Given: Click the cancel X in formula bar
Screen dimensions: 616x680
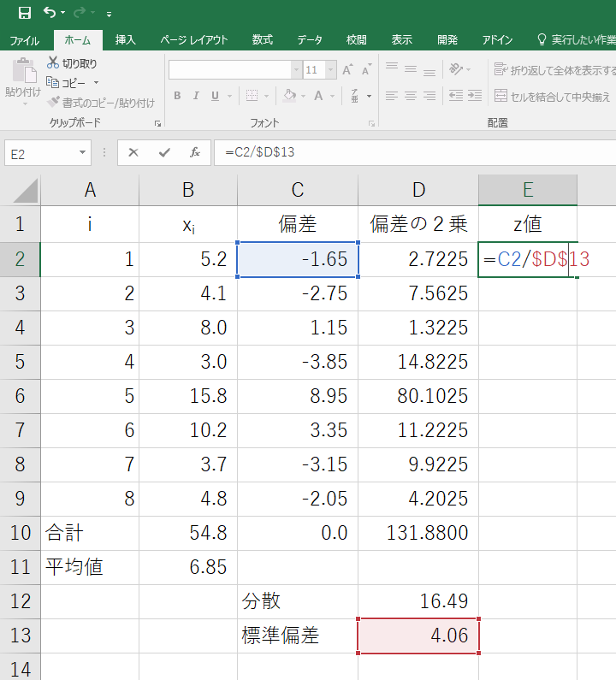Looking at the screenshot, I should pos(133,152).
